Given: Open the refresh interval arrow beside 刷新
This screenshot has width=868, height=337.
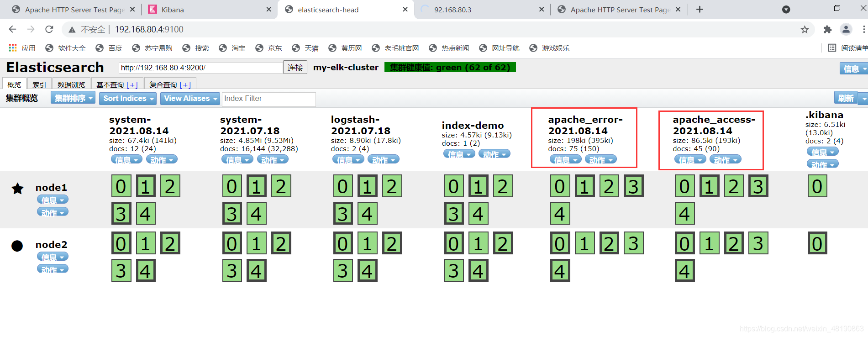Looking at the screenshot, I should pos(863,98).
